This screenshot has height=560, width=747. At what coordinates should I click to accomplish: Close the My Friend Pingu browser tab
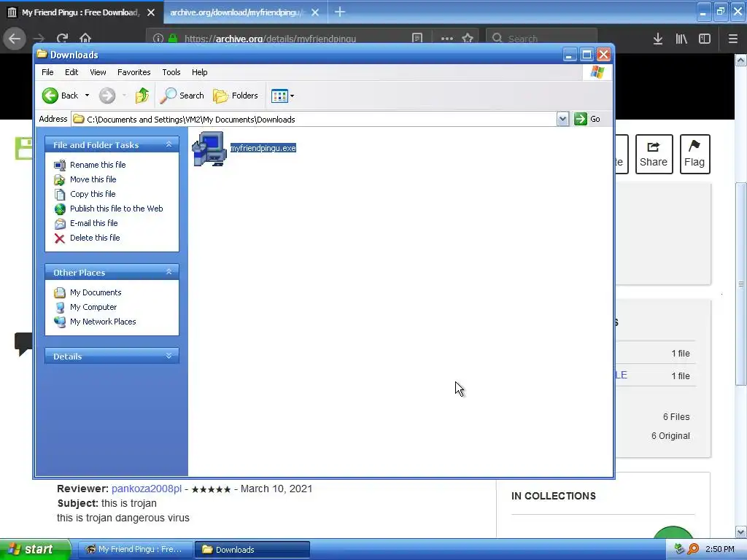pos(151,13)
